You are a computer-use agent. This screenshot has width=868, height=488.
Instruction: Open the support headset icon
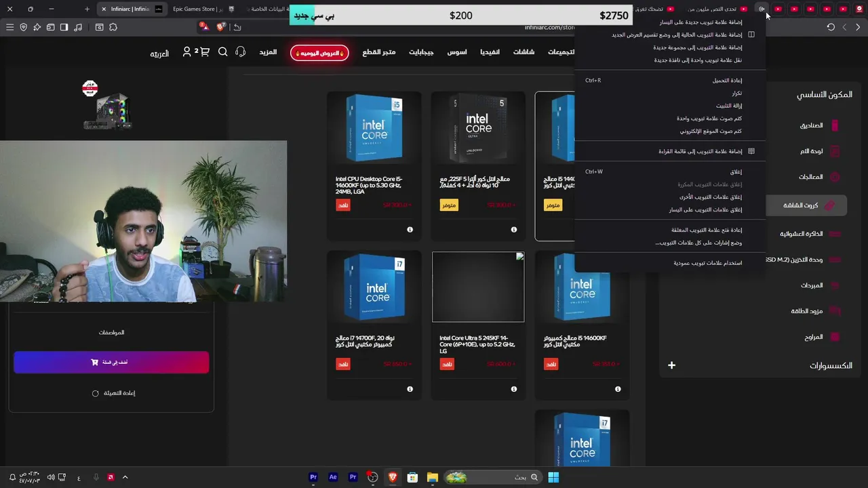pos(240,52)
